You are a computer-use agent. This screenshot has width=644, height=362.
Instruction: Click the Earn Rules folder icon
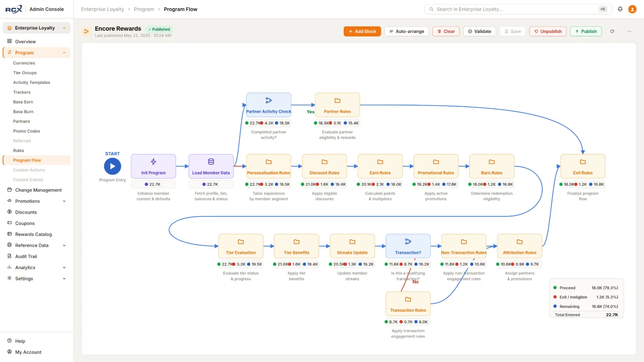pyautogui.click(x=380, y=162)
